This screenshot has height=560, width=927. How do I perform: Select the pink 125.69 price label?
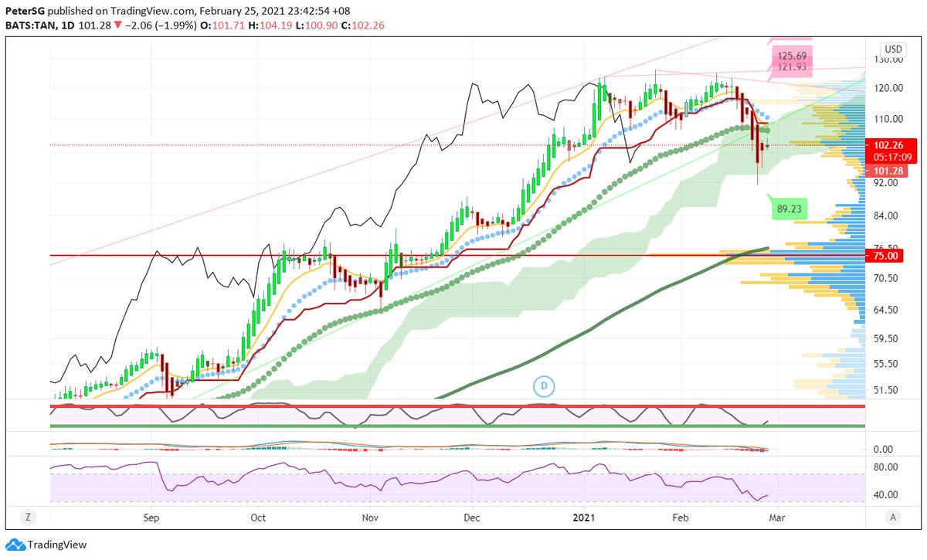(x=792, y=56)
